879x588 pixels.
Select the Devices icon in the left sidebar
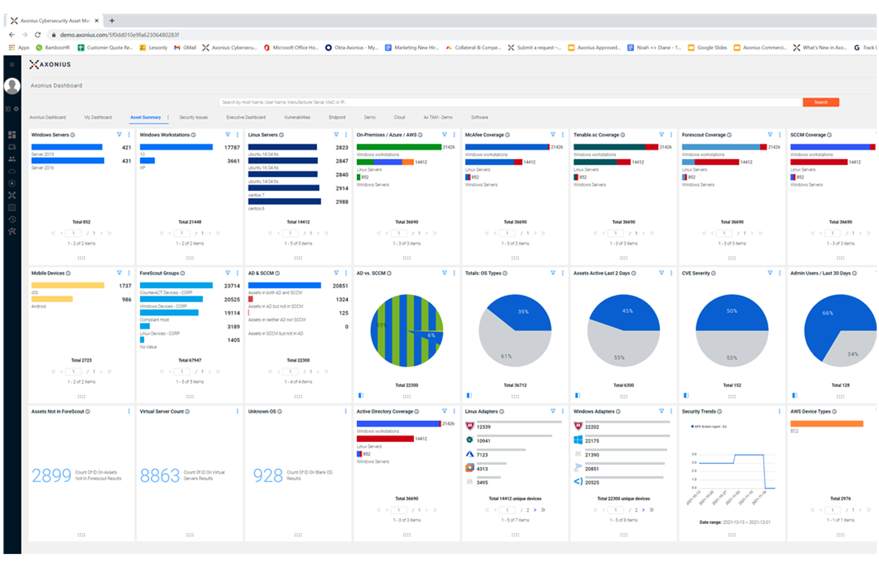coord(12,147)
